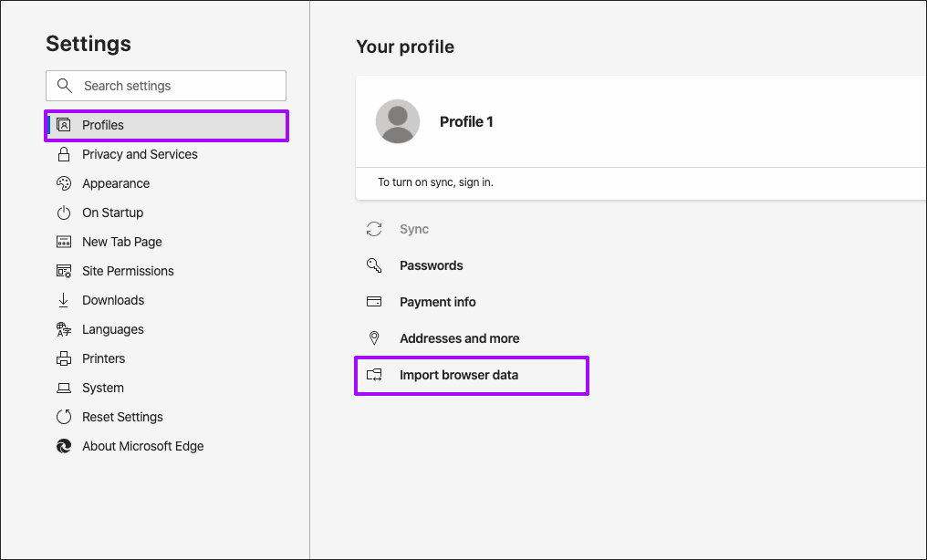This screenshot has height=560, width=927.
Task: Click the Profile 1 avatar picture
Action: click(398, 121)
